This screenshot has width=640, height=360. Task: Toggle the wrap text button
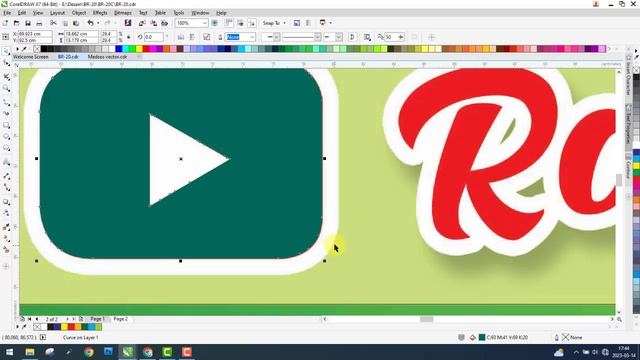click(367, 37)
